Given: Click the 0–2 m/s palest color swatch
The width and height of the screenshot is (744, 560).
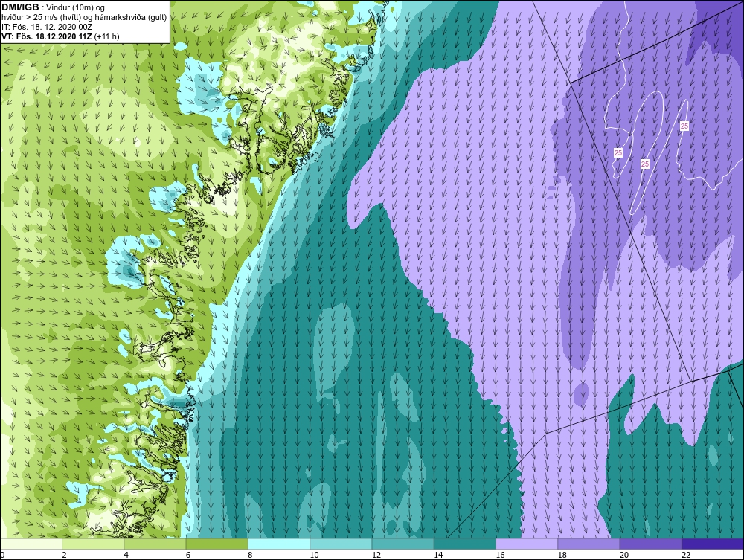Looking at the screenshot, I should pyautogui.click(x=31, y=544).
